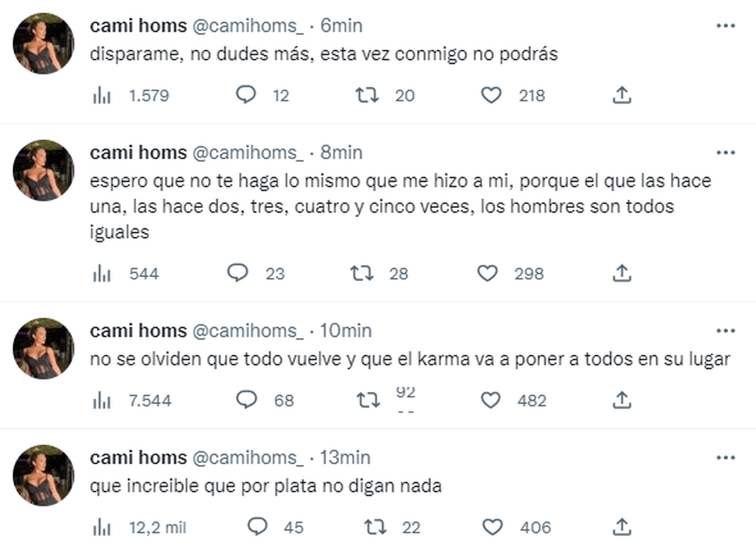The image size is (756, 555).
Task: Reply to the 'disparame, no dudes más' tweet
Action: (x=246, y=96)
